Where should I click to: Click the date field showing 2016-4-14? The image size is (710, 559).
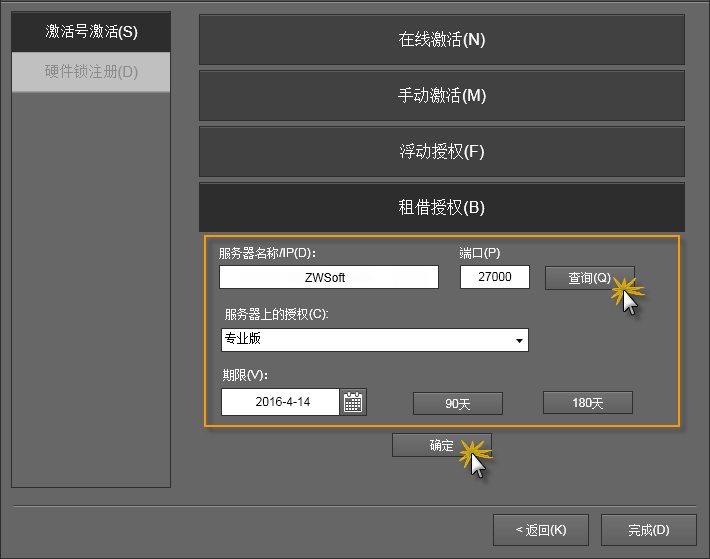click(281, 402)
